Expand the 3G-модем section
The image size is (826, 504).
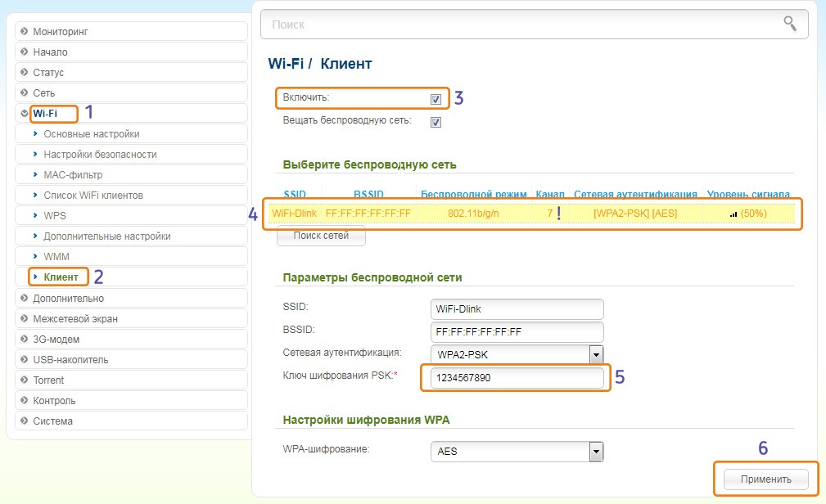click(x=131, y=340)
